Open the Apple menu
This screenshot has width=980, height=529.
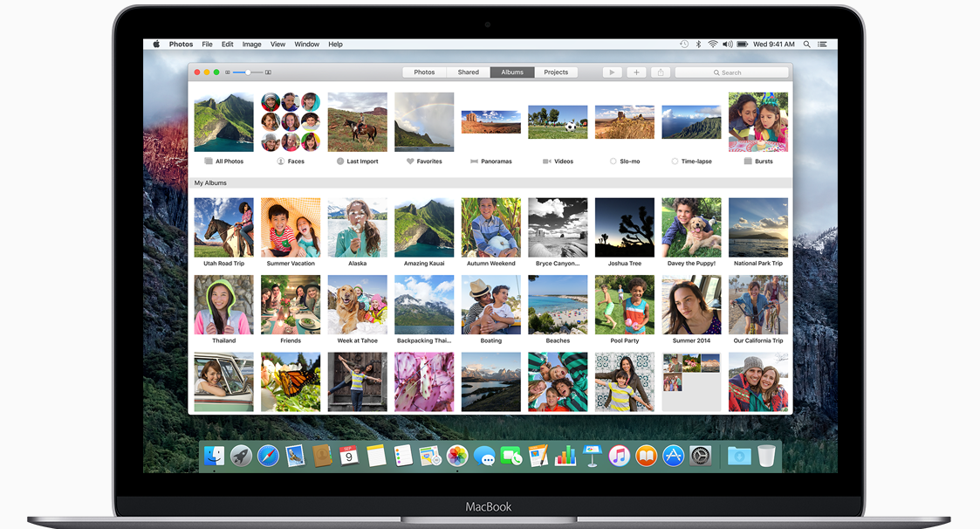[156, 45]
